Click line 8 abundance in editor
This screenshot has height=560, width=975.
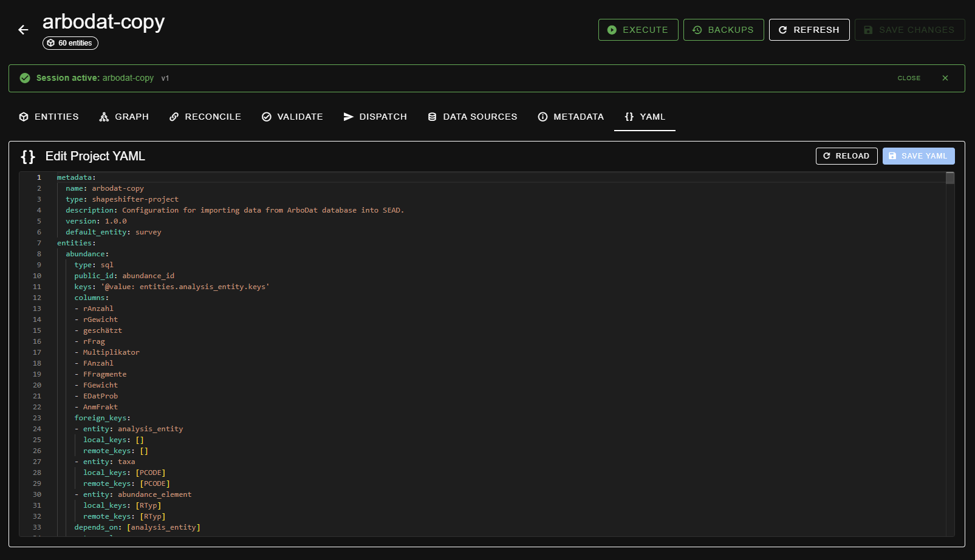86,254
